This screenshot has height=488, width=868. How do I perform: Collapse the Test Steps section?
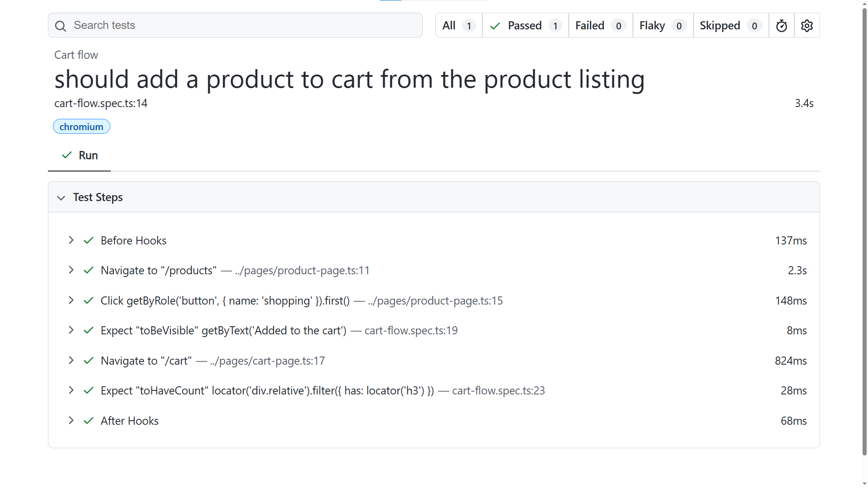click(x=61, y=197)
